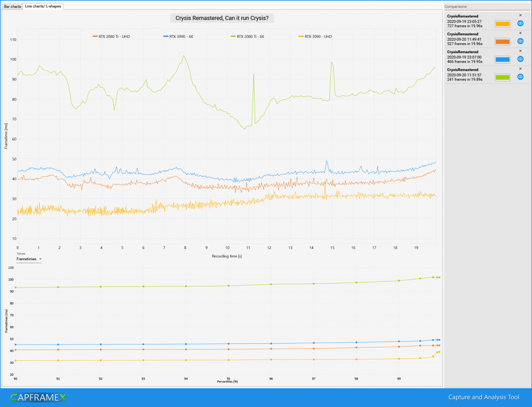This screenshot has width=532, height=407.
Task: Toggle visibility of the 727 frames recording
Action: pyautogui.click(x=520, y=23)
